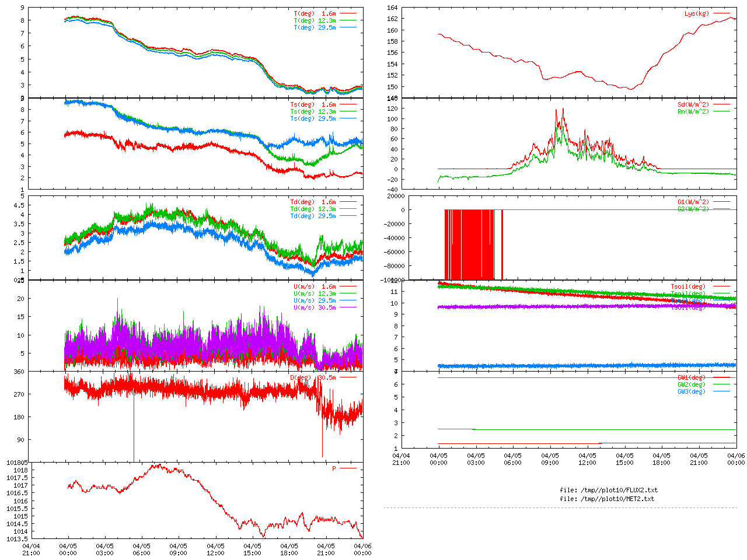Click the 180 tick on direction axis
The height and width of the screenshot is (560, 747).
(x=19, y=417)
